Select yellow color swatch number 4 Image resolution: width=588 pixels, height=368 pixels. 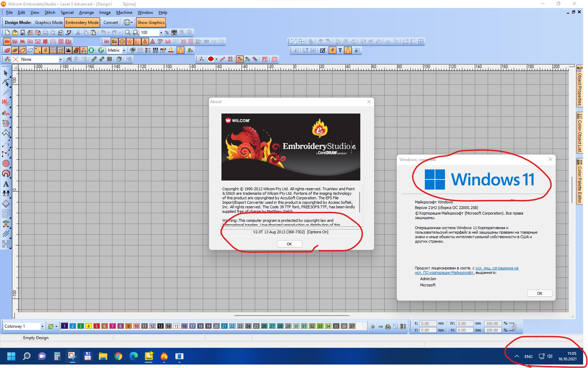pos(89,326)
